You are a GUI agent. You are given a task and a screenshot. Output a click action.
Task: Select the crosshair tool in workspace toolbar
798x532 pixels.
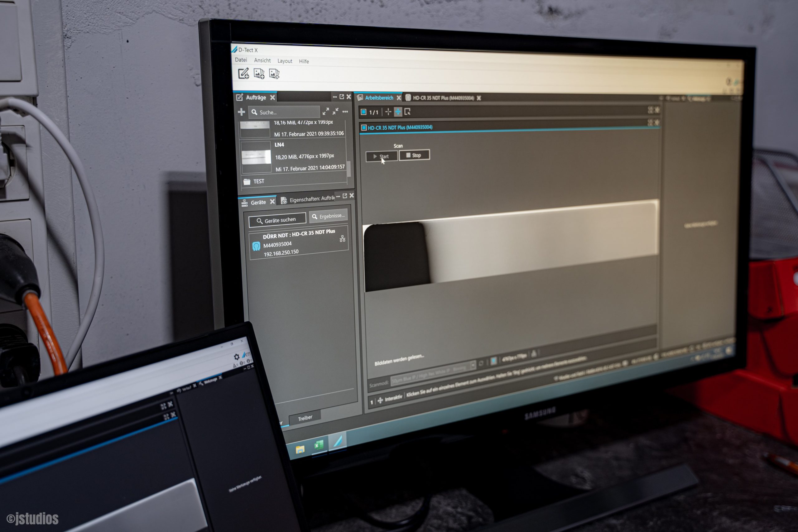point(388,112)
